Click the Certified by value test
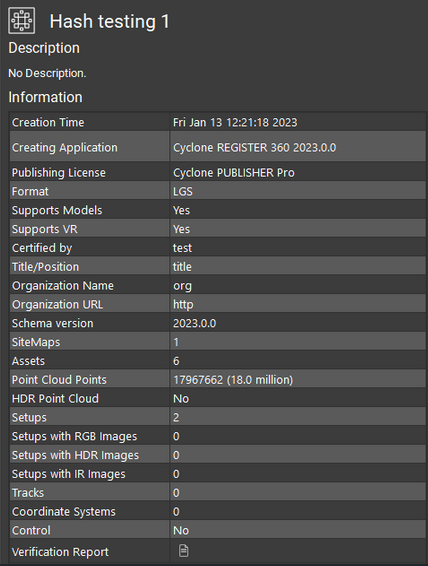Viewport: 428px width, 566px height. click(183, 248)
